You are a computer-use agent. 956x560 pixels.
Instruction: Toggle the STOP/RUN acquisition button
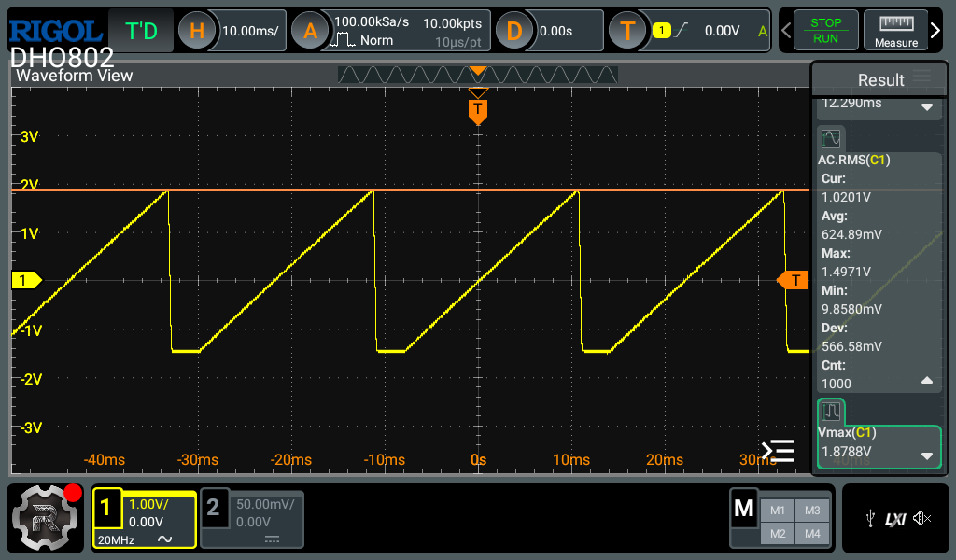click(824, 30)
